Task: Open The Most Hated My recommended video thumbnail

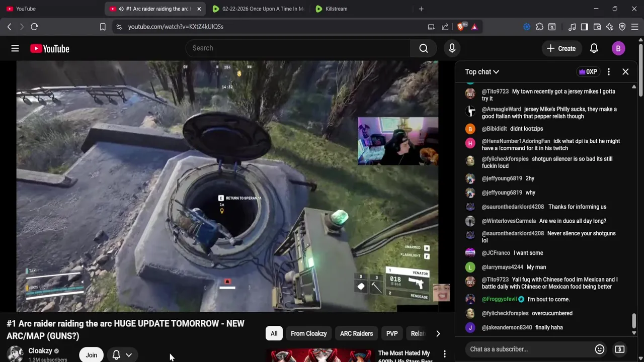Action: click(320, 355)
